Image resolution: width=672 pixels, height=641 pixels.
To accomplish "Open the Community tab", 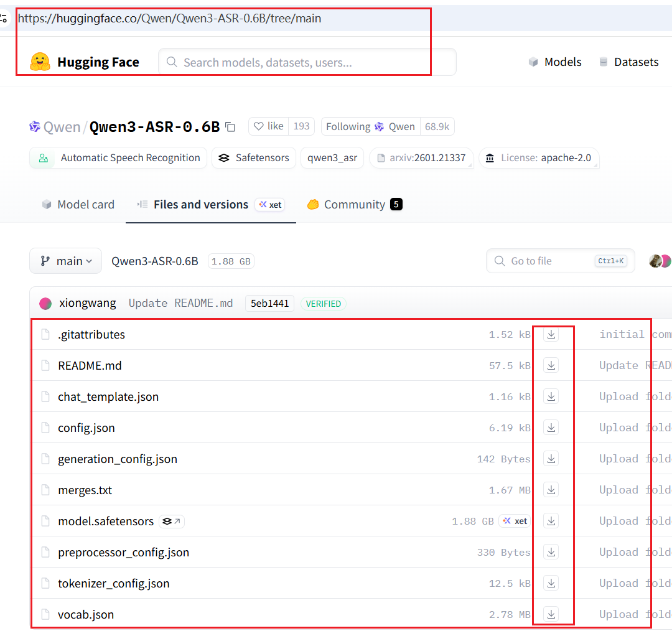I will (x=354, y=205).
